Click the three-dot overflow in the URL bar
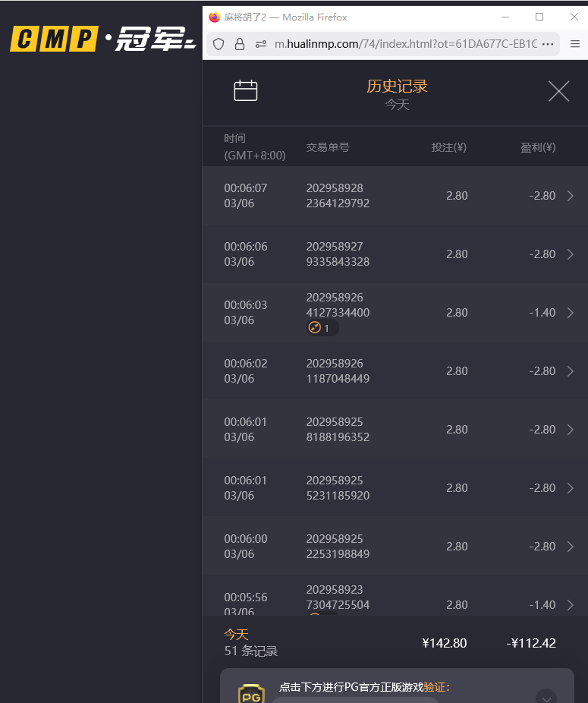 point(548,44)
